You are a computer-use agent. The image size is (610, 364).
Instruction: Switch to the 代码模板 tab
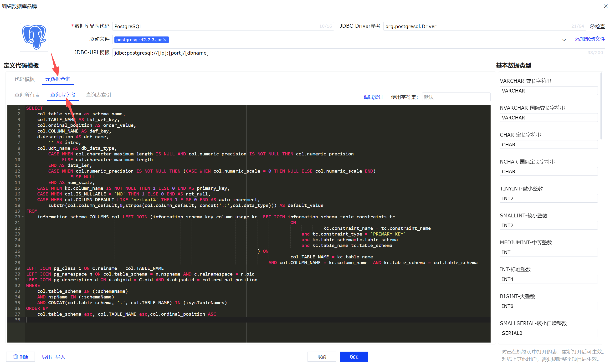(24, 79)
